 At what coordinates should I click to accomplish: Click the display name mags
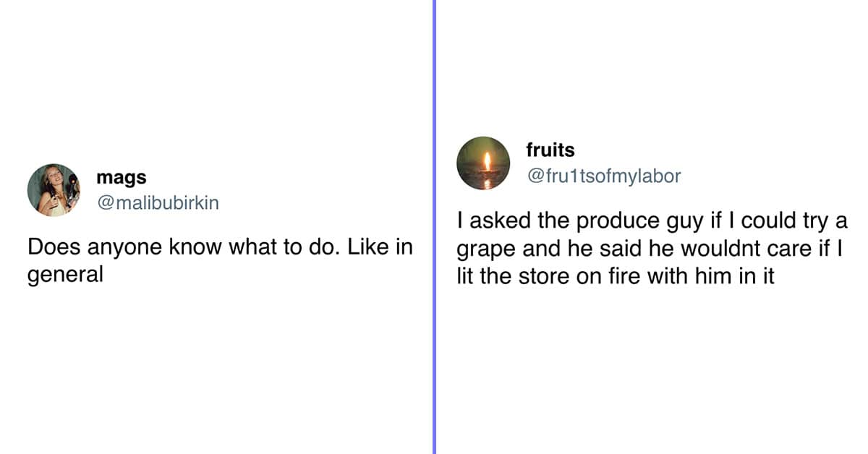[121, 178]
